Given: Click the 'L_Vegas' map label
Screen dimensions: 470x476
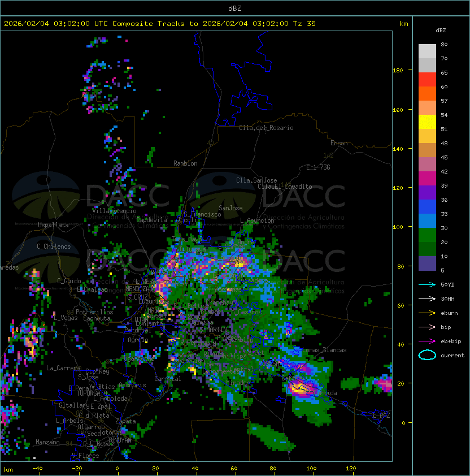Looking at the screenshot, I should 66,318.
